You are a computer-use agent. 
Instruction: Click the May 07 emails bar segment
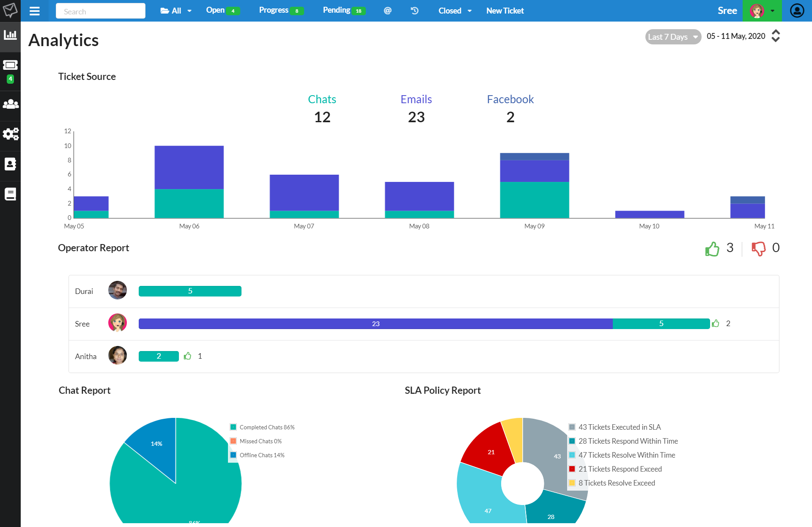coord(304,192)
